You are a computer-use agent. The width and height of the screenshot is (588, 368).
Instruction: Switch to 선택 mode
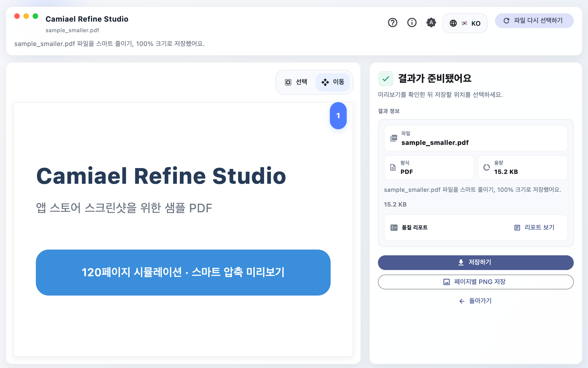coord(296,82)
